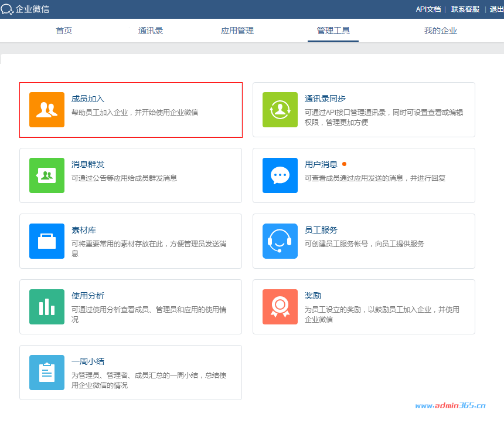504x423 pixels.
Task: Click the orange 成员加入 members icon
Action: 47,110
